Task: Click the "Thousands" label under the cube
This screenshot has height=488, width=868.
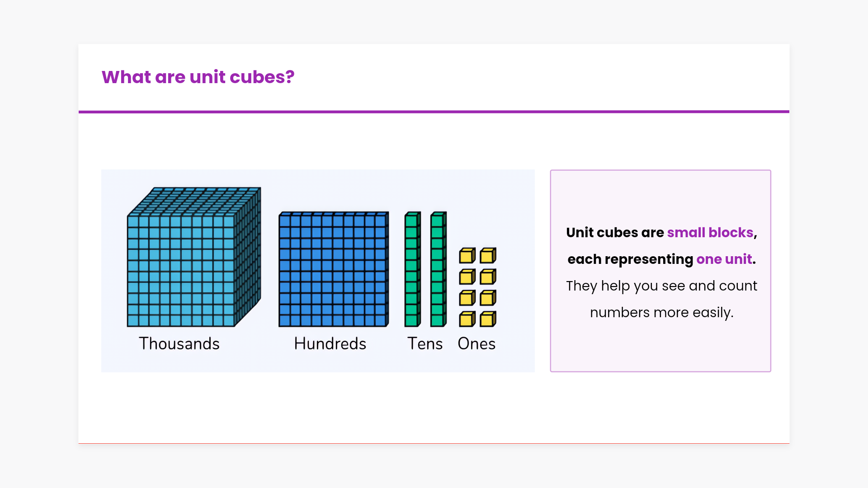Action: [179, 344]
